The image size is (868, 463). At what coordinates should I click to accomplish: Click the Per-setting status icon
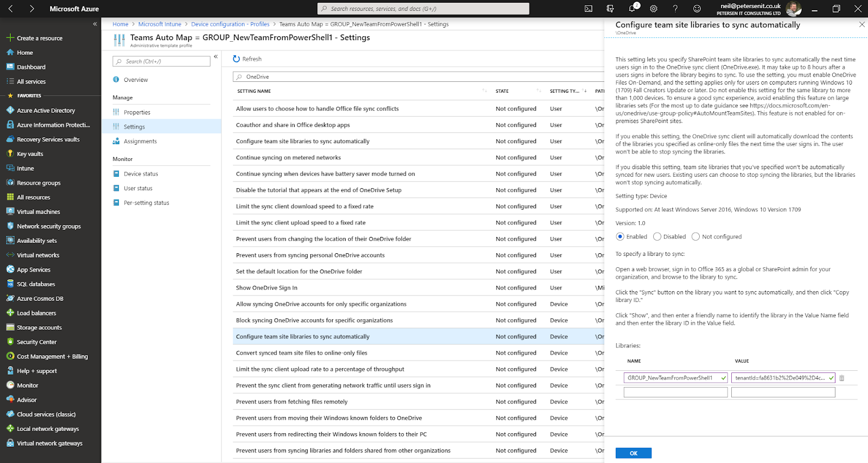(116, 203)
